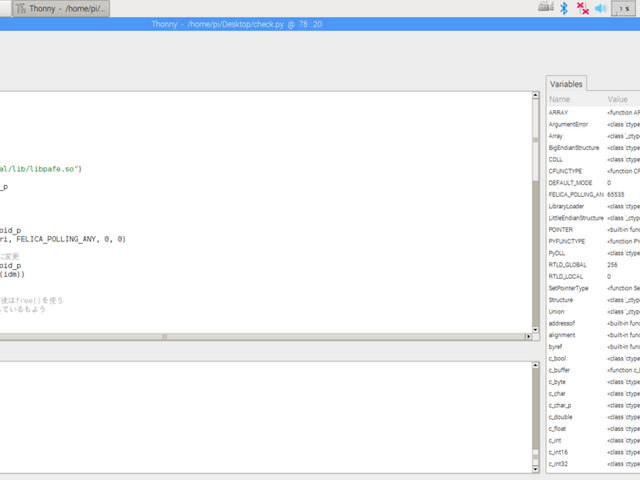Screen dimensions: 640x480
Task: Switch to the Variables tab
Action: [567, 84]
